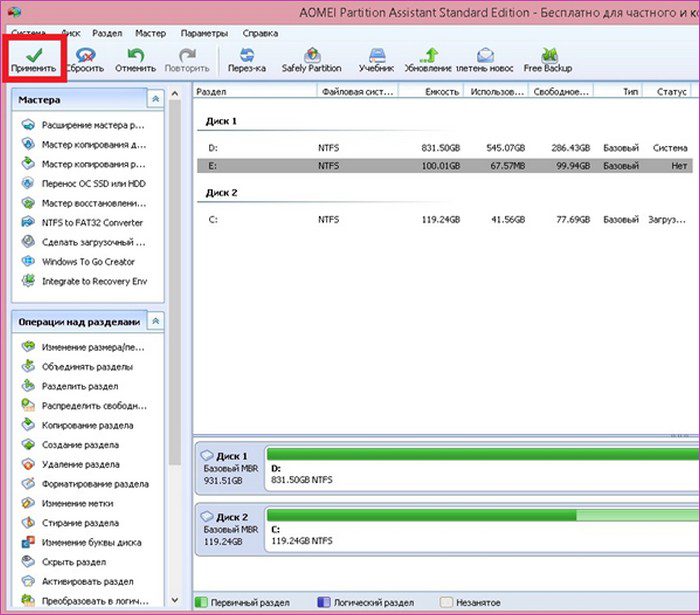Image resolution: width=700 pixels, height=615 pixels.
Task: Open Мастер восстановления wizard
Action: point(84,203)
